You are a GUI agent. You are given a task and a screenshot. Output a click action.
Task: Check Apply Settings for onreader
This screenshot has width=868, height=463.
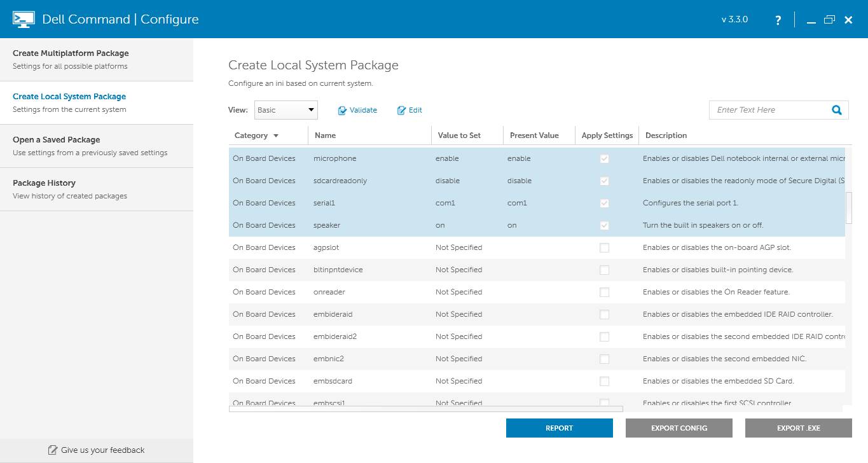point(604,293)
